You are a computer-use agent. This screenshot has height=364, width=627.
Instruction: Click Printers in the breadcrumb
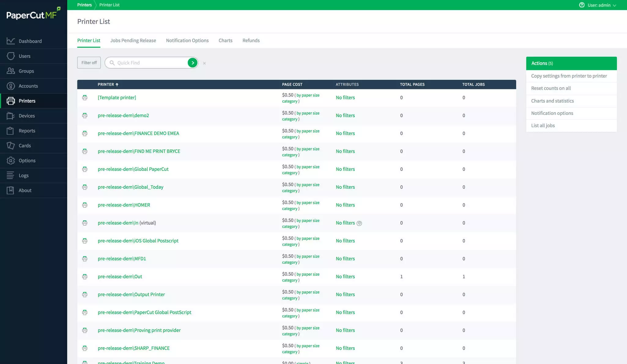coord(84,5)
